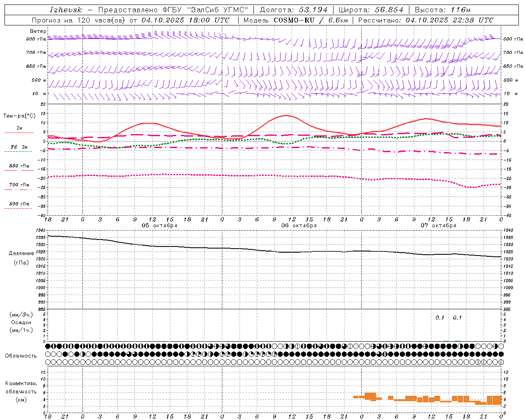
Task: Click the Давление pressure panel label
Action: (x=21, y=253)
